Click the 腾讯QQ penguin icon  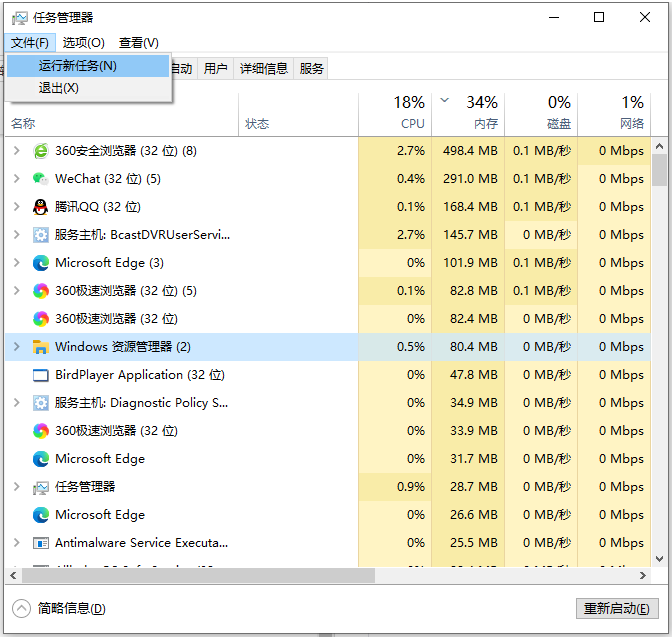[x=41, y=207]
